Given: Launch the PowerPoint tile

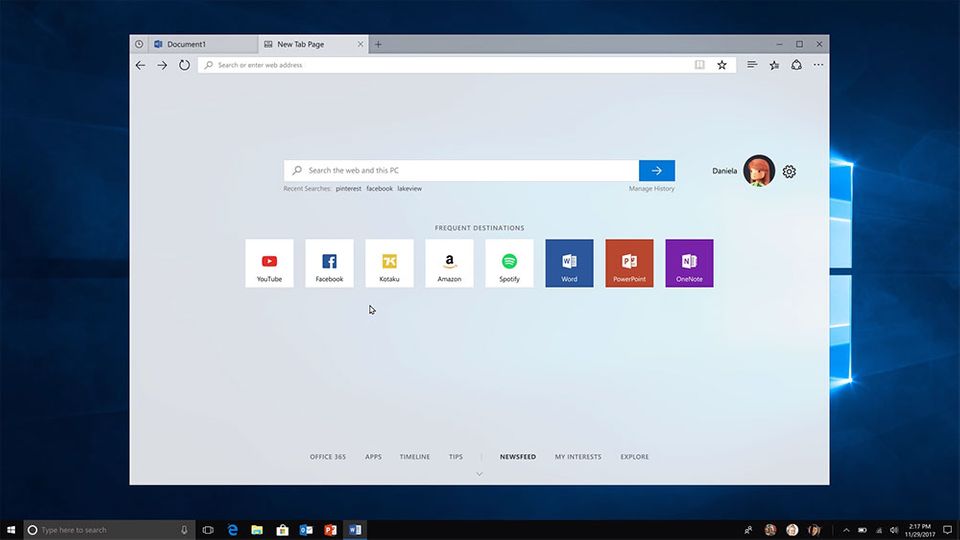Looking at the screenshot, I should click(629, 263).
